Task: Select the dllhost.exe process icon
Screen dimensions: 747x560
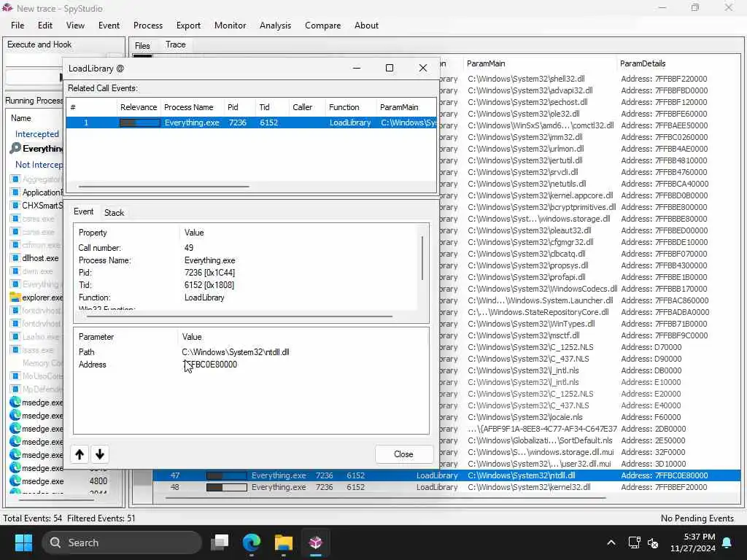Action: 15,258
